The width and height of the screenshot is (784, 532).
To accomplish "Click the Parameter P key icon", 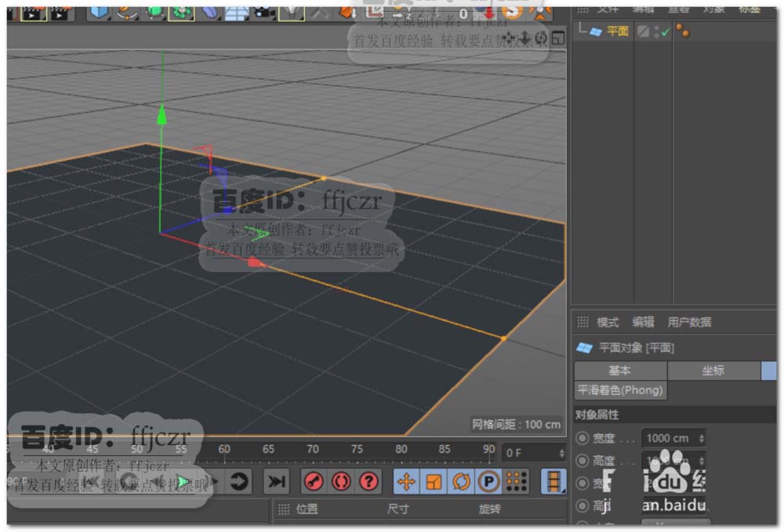I will tap(489, 482).
